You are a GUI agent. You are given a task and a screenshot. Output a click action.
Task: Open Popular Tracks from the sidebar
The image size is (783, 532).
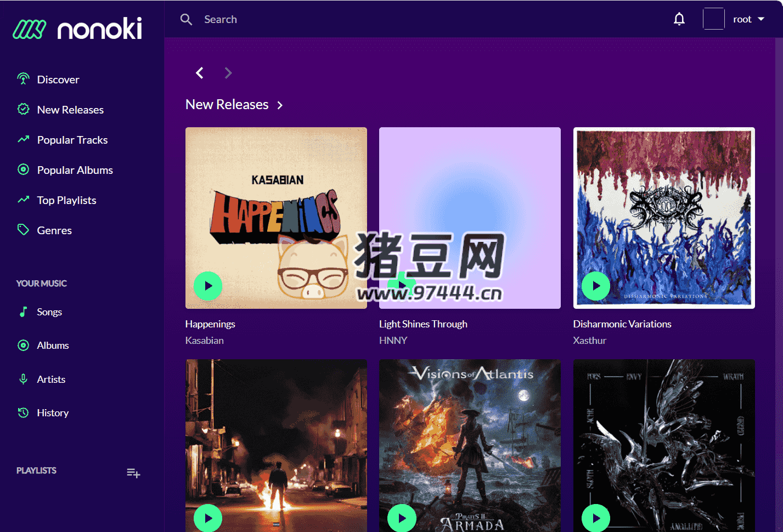(x=72, y=139)
